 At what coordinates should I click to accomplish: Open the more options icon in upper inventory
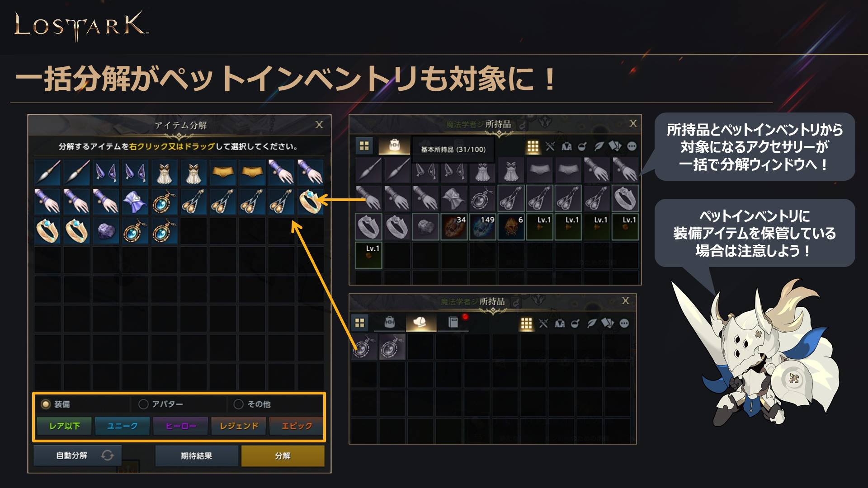tap(632, 146)
